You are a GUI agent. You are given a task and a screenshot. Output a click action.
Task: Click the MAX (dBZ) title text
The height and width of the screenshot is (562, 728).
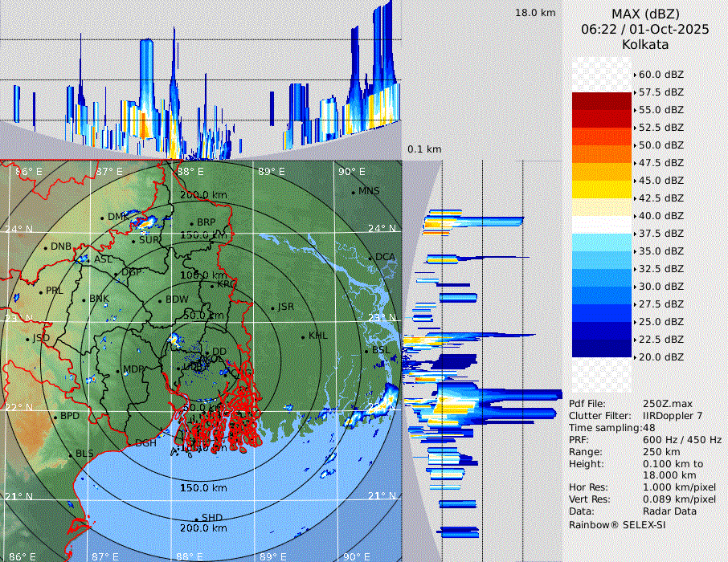644,14
